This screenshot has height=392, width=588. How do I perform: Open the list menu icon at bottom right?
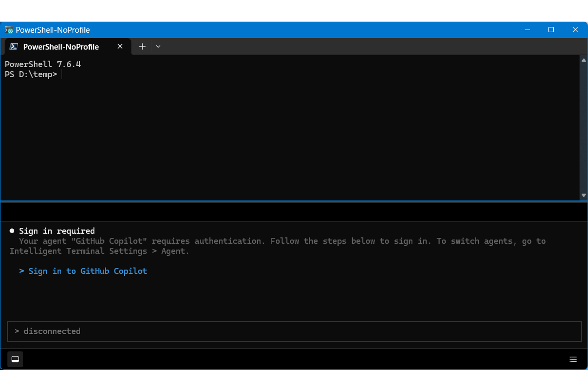(x=573, y=359)
